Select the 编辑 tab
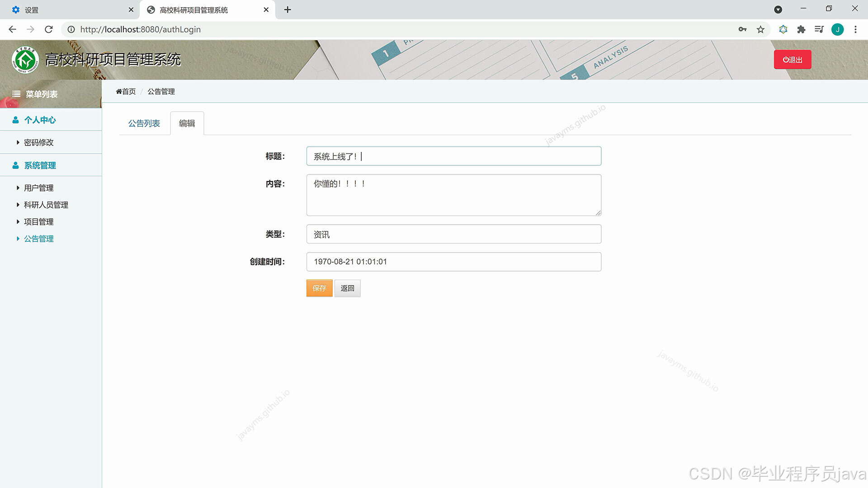Image resolution: width=868 pixels, height=488 pixels. tap(187, 123)
